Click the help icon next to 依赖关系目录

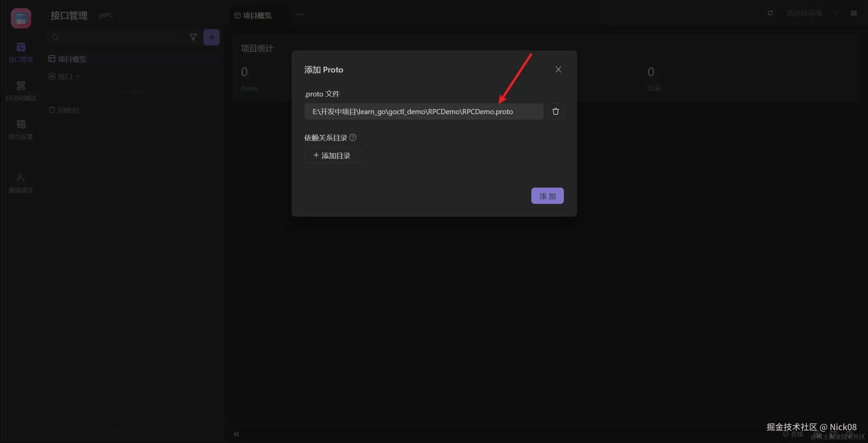[x=353, y=138]
